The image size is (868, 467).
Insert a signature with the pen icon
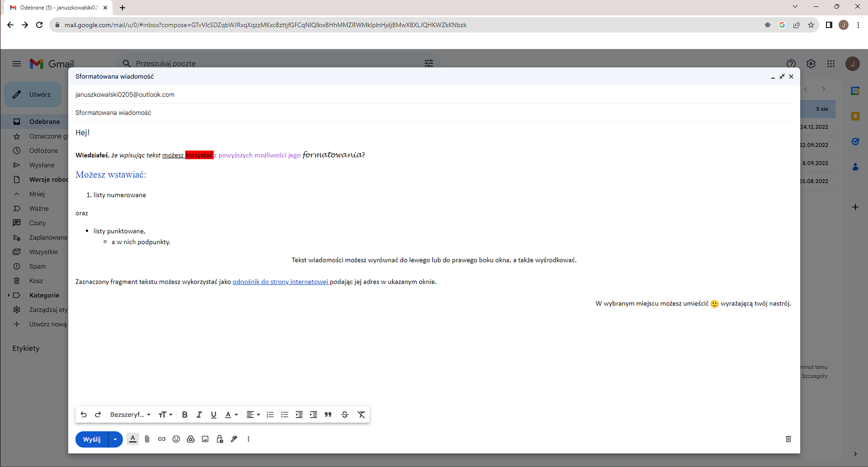(x=234, y=439)
